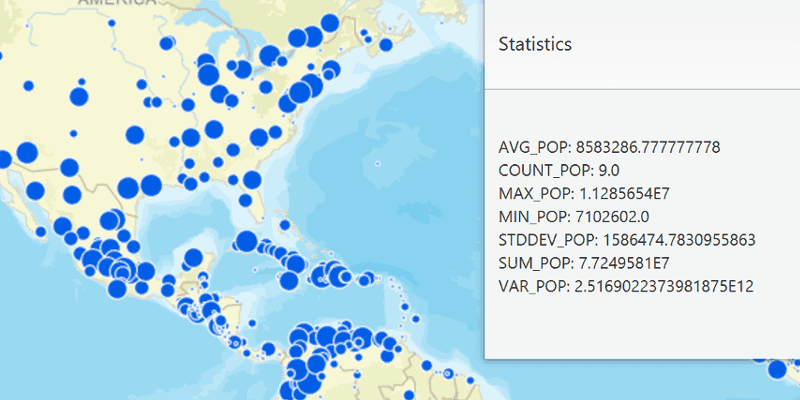This screenshot has height=400, width=800.
Task: Click the topmost large marker in Maine area
Action: point(330,23)
